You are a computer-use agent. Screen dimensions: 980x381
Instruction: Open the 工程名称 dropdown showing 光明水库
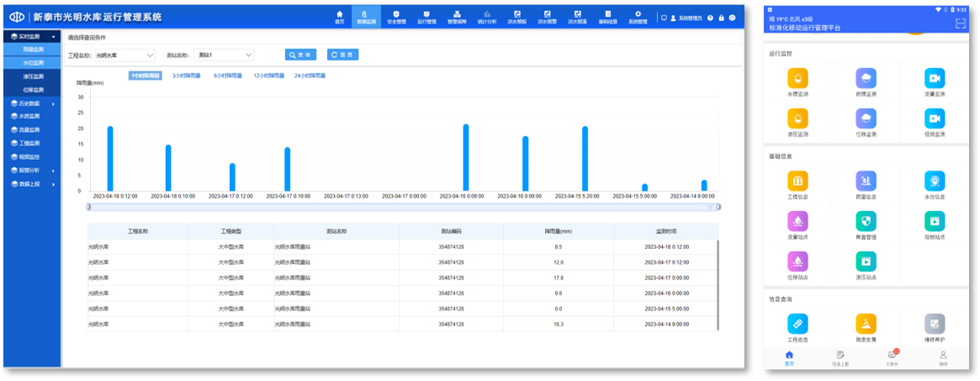pos(124,55)
